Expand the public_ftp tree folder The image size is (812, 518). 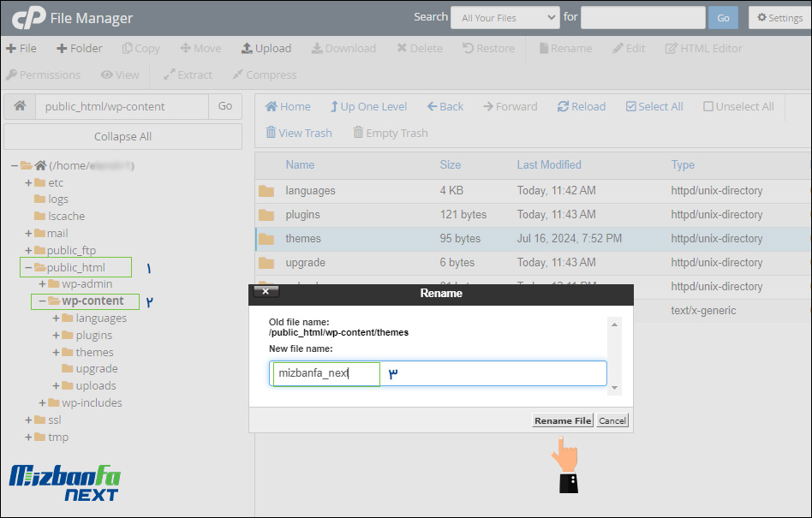pos(28,251)
